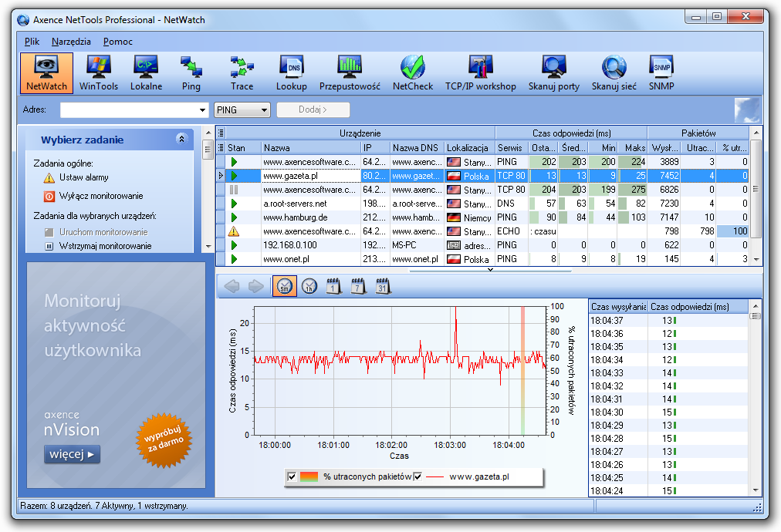Click the Czas odpowiedzi (ms) list header
This screenshot has height=532, width=781.
(698, 307)
